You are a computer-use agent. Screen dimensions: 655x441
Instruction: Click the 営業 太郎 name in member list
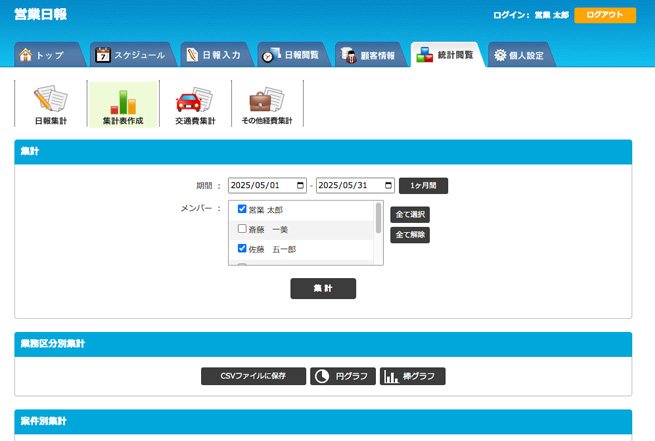[266, 210]
